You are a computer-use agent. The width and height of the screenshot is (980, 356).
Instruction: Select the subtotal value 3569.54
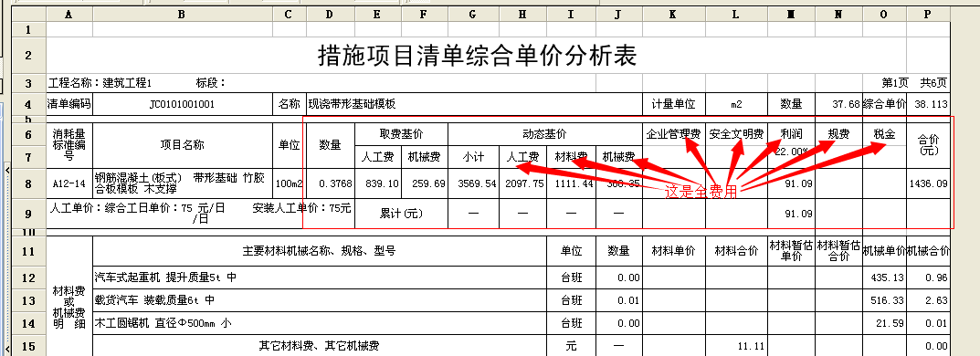(473, 183)
